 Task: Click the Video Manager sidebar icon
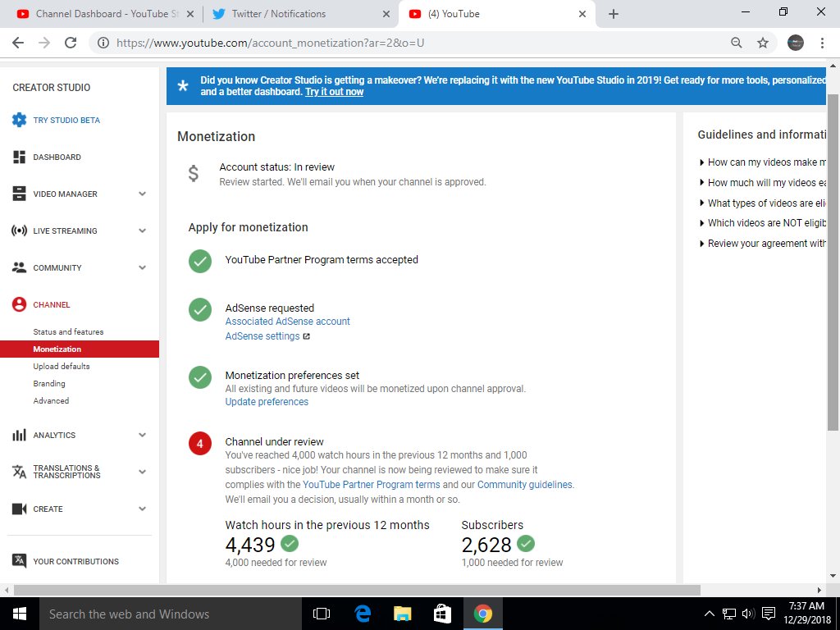(20, 194)
